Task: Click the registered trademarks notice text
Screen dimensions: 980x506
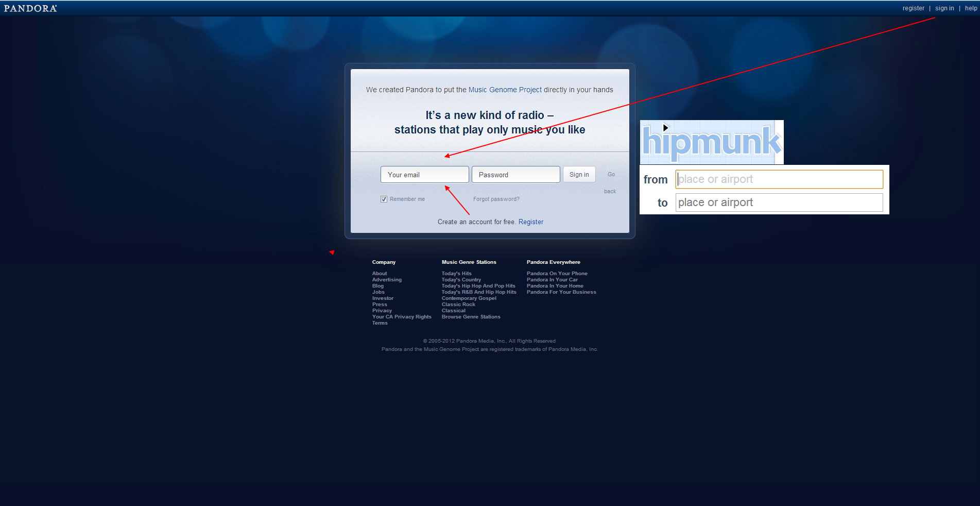Action: (489, 349)
